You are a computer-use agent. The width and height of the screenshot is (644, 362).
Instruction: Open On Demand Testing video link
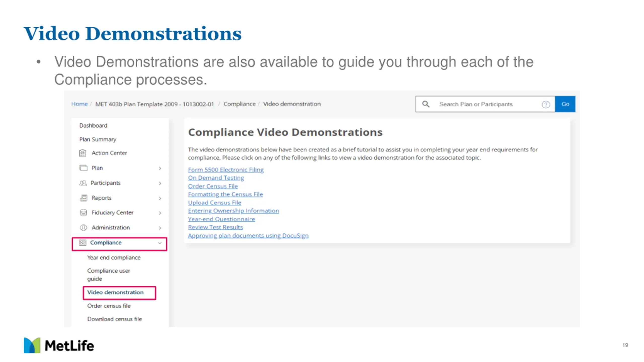click(216, 178)
